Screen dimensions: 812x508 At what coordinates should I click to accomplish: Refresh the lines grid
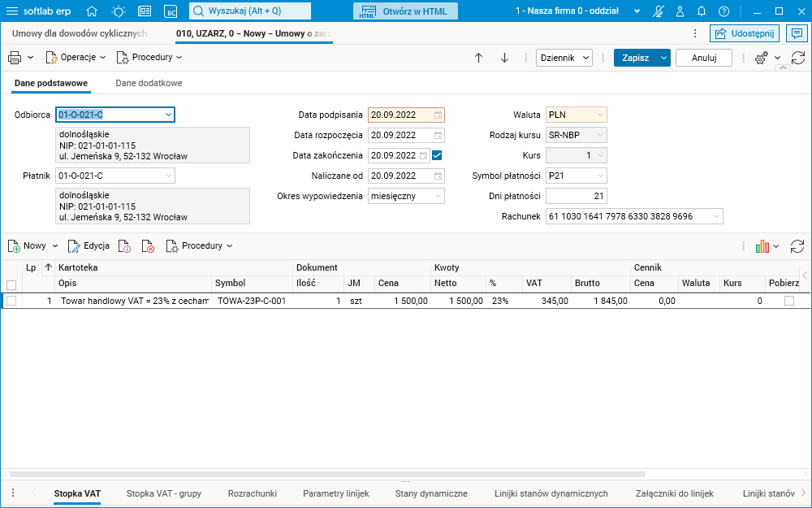point(797,246)
